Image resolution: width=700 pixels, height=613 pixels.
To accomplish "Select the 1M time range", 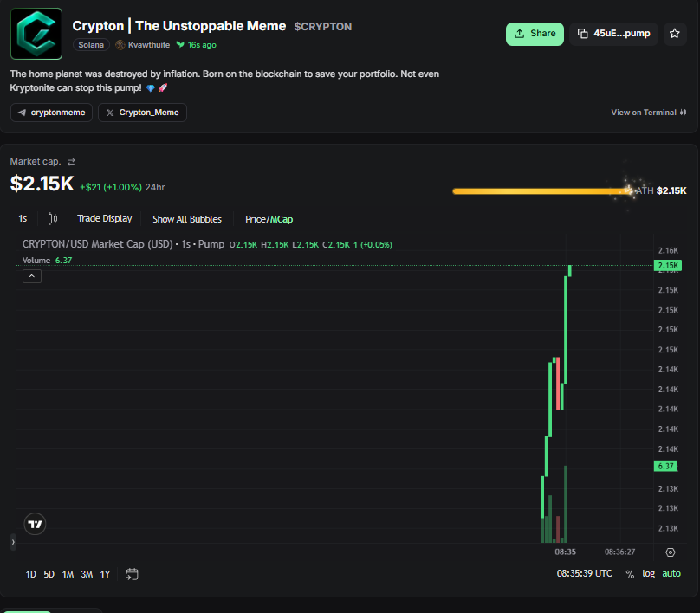I will (x=68, y=574).
